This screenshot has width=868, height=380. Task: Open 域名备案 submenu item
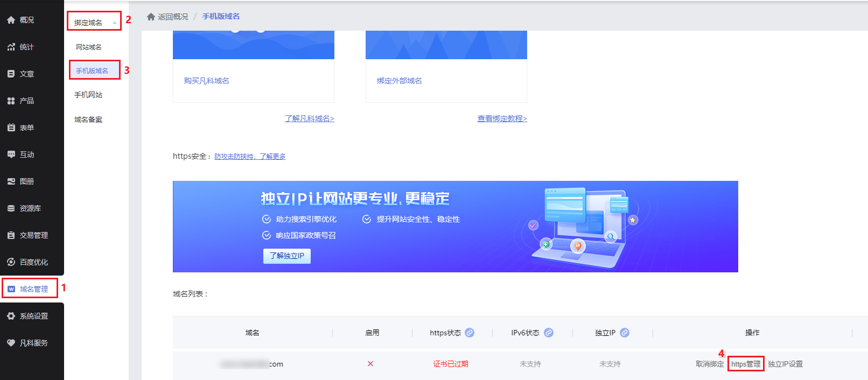click(88, 119)
